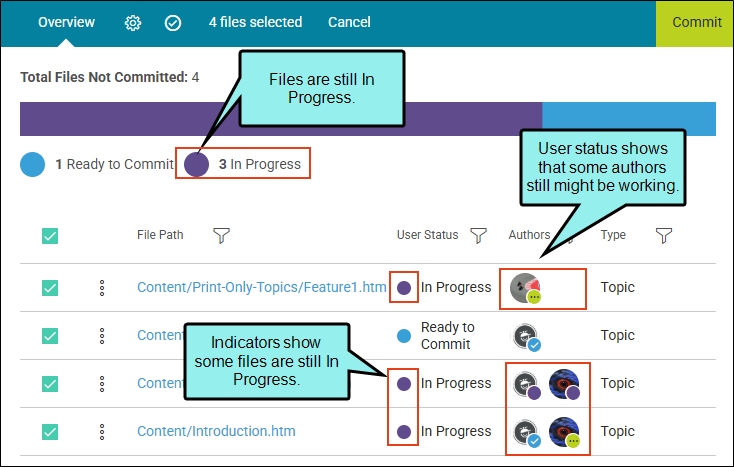The height and width of the screenshot is (467, 734).
Task: Click the blue Ready to Commit progress bar segment
Action: click(629, 119)
